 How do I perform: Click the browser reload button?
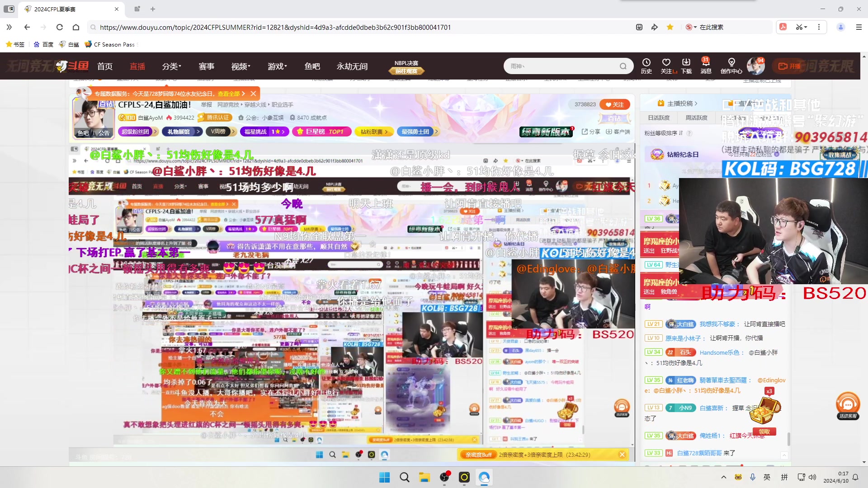pyautogui.click(x=59, y=27)
